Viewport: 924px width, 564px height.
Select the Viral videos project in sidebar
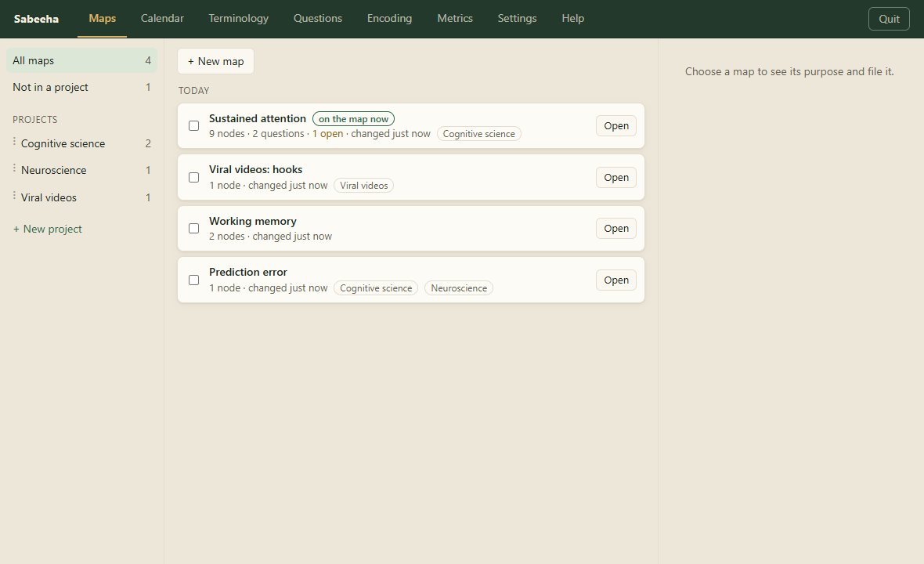pyautogui.click(x=82, y=197)
